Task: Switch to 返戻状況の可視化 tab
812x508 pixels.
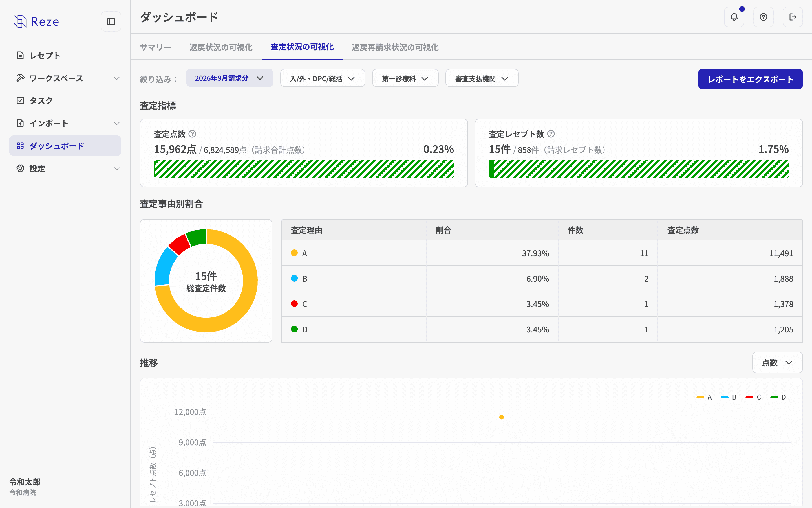Action: (x=221, y=47)
